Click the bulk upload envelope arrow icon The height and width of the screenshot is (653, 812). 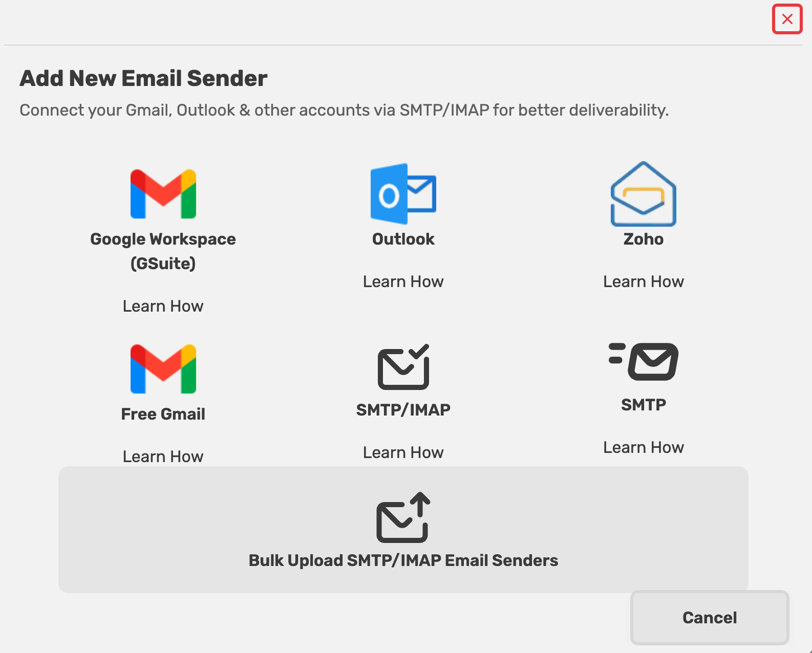coord(403,517)
